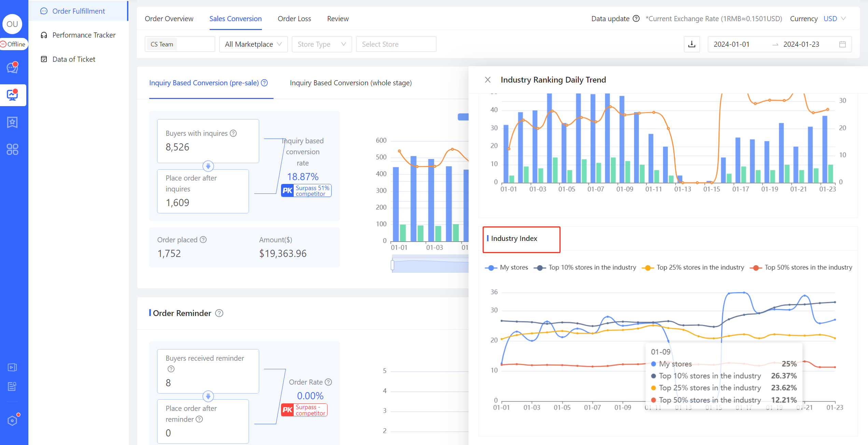Image resolution: width=868 pixels, height=445 pixels.
Task: Click the $19,363.96 amount value
Action: [283, 254]
